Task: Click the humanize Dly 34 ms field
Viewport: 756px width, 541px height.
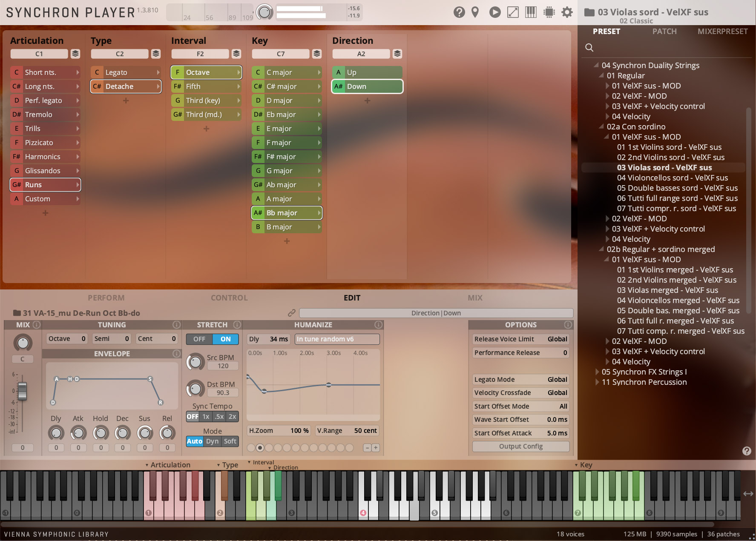Action: tap(268, 339)
